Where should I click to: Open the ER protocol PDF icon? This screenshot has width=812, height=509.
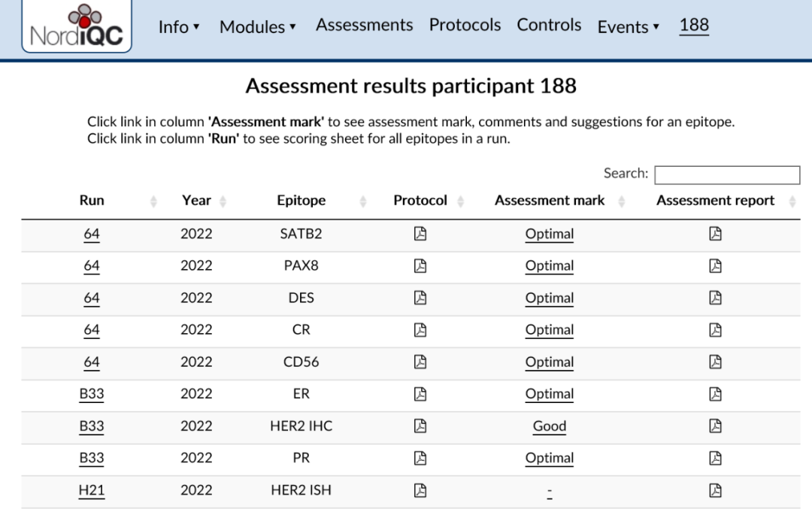click(420, 394)
